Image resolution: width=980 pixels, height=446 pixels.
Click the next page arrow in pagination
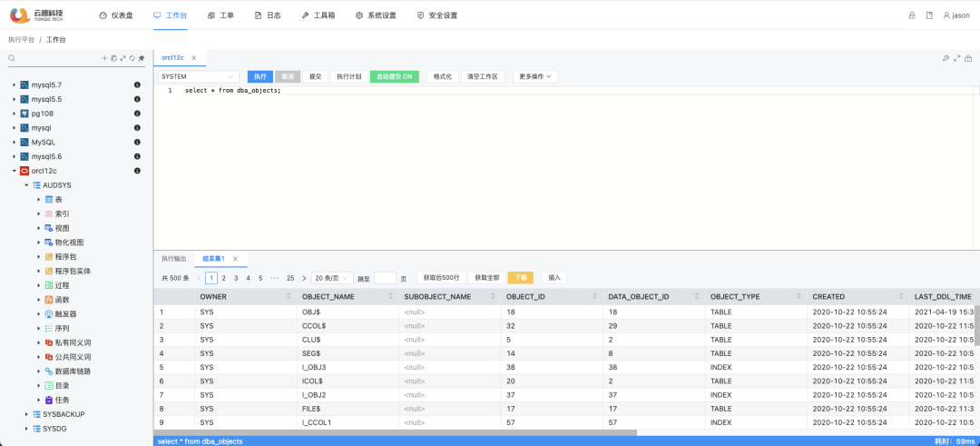304,278
